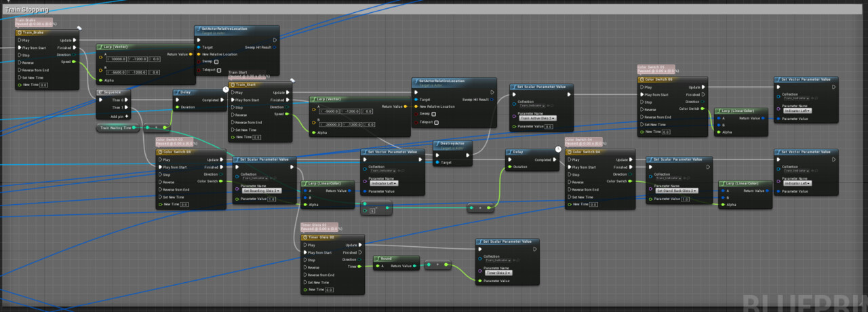
Task: Click Return Value pin on Round node
Action: [413, 266]
